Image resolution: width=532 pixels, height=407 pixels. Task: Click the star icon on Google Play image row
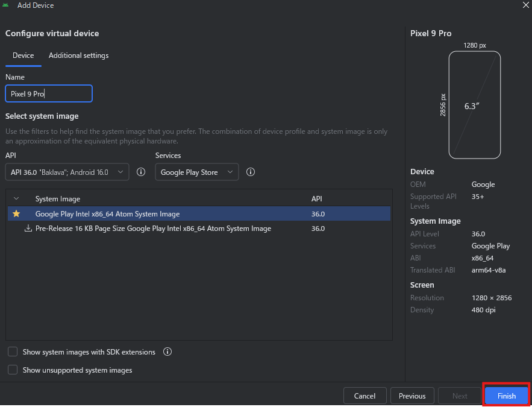point(16,214)
